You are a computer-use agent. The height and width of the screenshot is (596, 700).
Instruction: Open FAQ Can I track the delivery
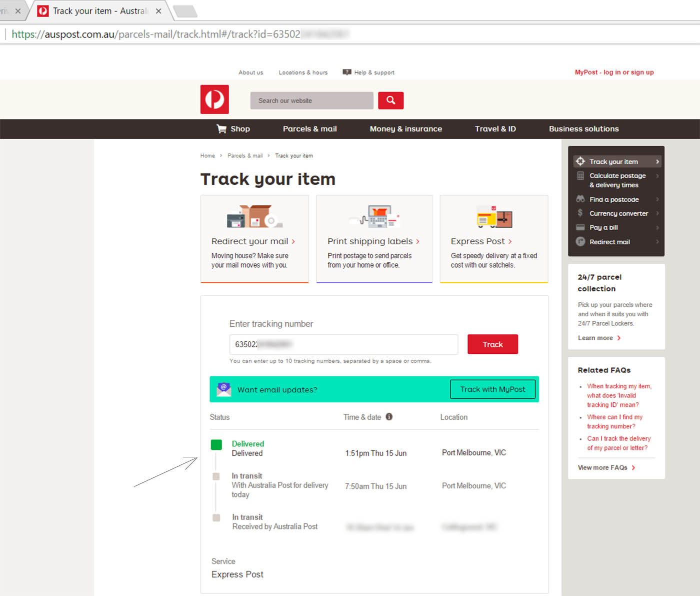(618, 443)
